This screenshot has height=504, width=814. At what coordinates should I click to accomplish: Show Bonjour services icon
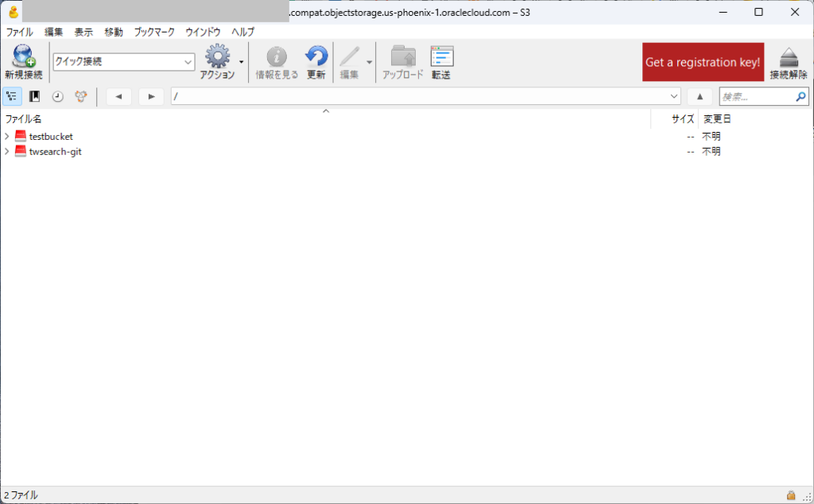[x=81, y=96]
